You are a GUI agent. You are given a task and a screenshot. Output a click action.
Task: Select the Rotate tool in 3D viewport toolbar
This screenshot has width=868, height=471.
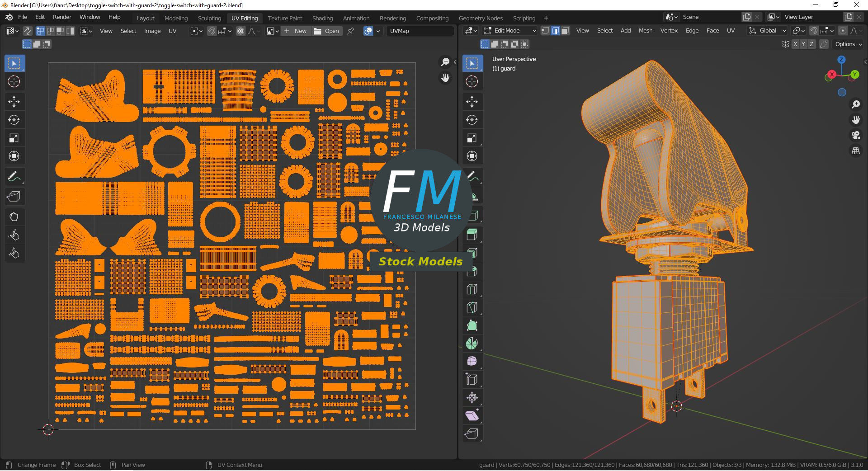(x=472, y=120)
